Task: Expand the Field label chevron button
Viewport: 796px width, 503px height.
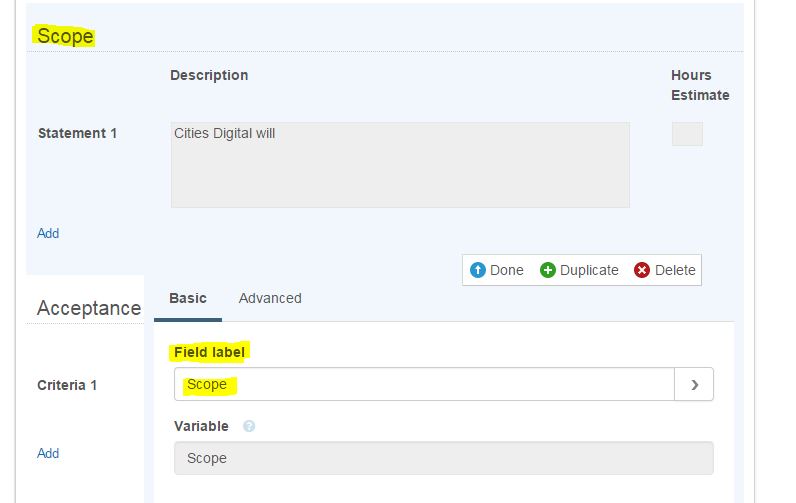Action: pos(694,384)
